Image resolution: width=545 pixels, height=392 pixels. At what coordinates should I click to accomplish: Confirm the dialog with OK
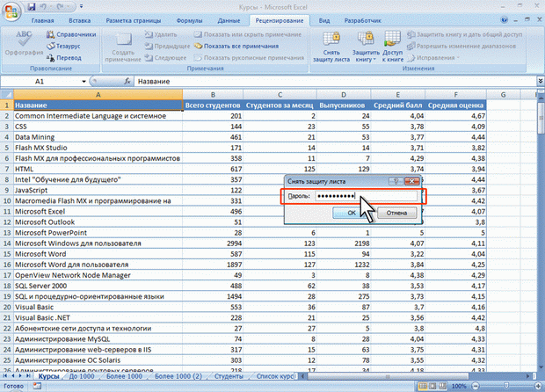coord(352,213)
